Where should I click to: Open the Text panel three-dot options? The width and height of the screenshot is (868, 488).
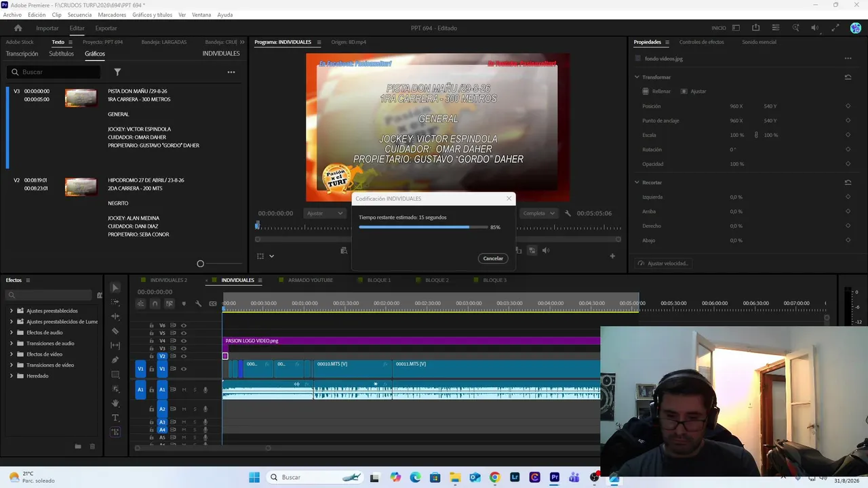231,72
